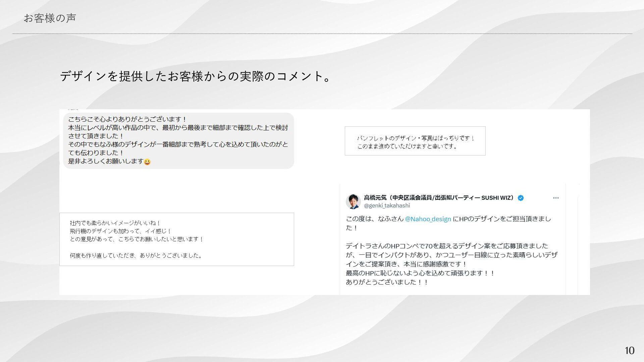
Task: Click the text このまま進めていただけますと幸いです
Action: pyautogui.click(x=407, y=146)
